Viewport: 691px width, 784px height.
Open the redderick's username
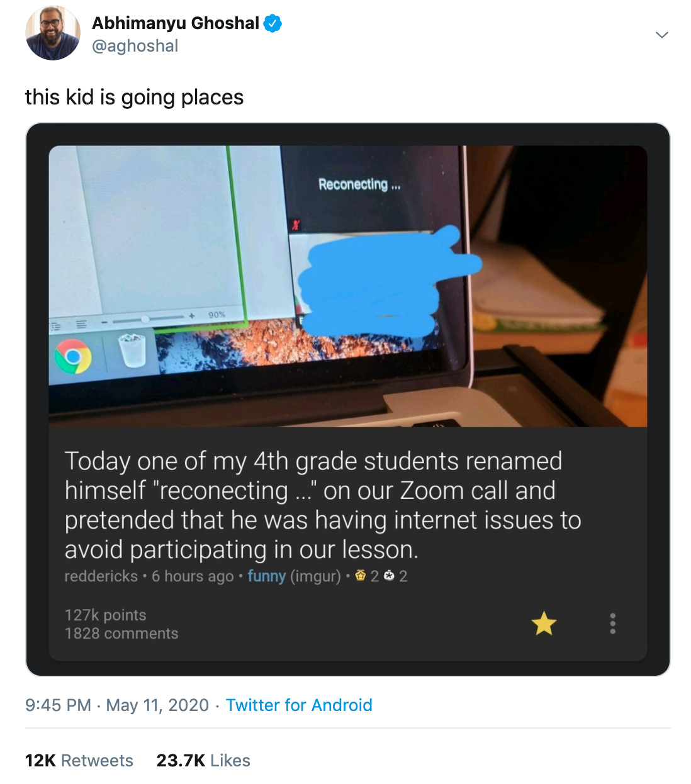[x=101, y=576]
